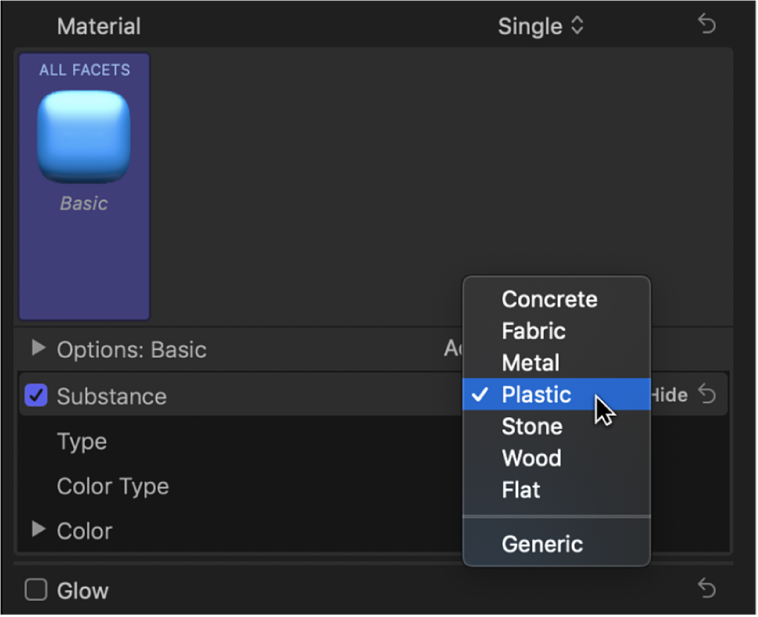Expand the Color disclosure triangle
The width and height of the screenshot is (758, 617).
pos(38,529)
